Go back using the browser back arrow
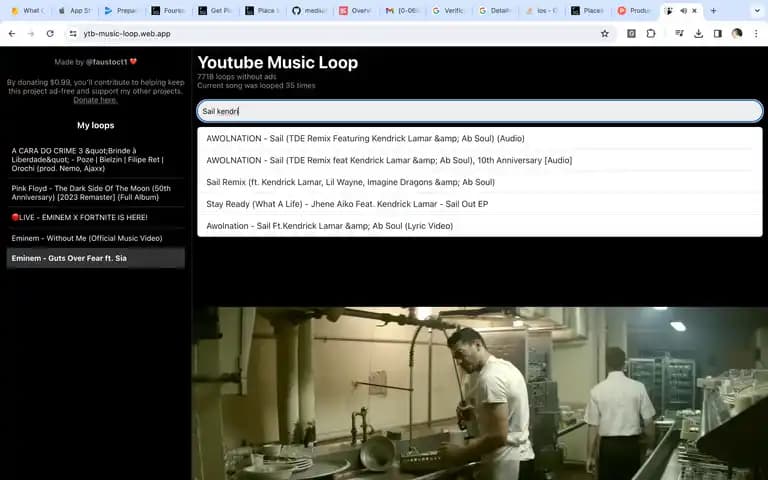 pos(12,33)
